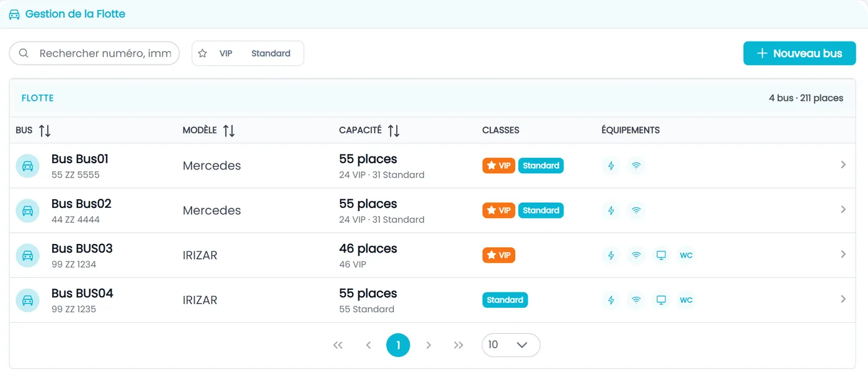
Task: Click the plate number 55 ZZ 5555
Action: pyautogui.click(x=76, y=175)
